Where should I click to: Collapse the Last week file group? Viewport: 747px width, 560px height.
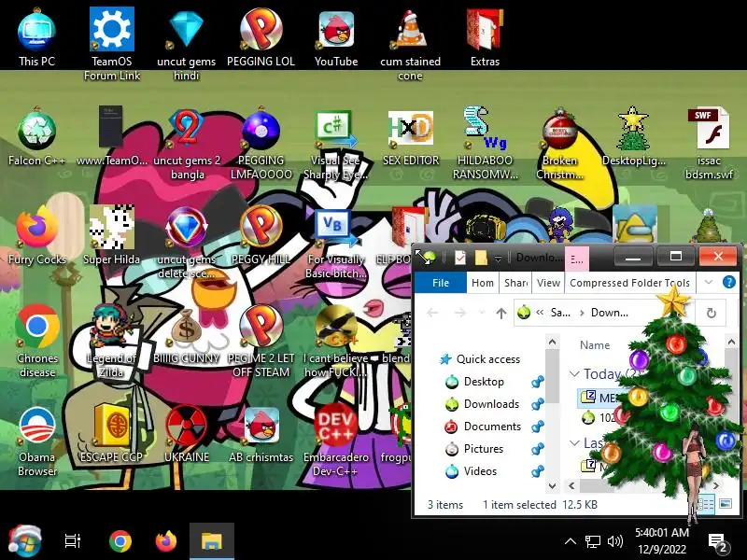pyautogui.click(x=574, y=443)
